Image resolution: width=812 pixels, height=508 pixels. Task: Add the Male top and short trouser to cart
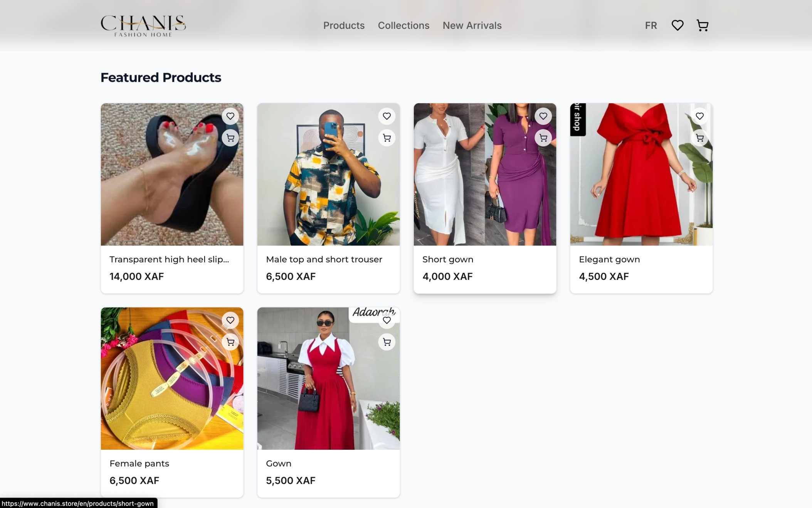pos(387,138)
